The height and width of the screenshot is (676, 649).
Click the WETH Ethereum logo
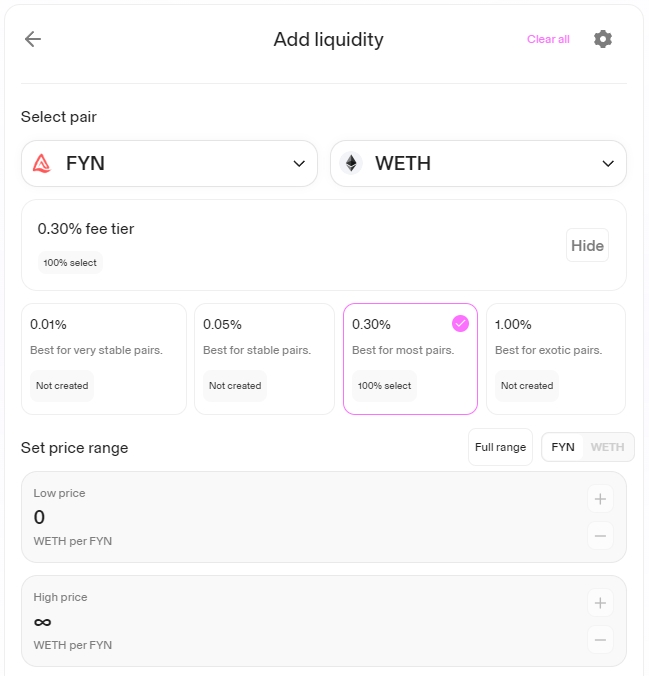351,164
